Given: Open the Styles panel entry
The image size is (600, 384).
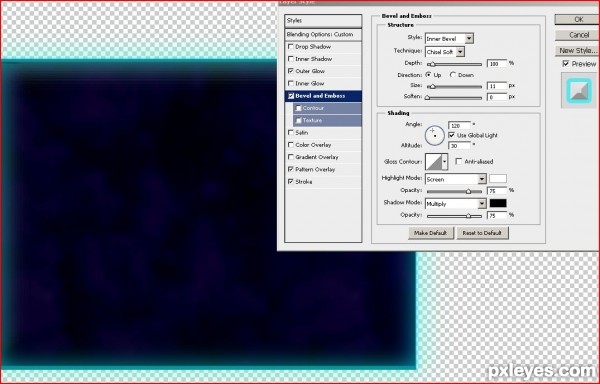Looking at the screenshot, I should [x=323, y=21].
